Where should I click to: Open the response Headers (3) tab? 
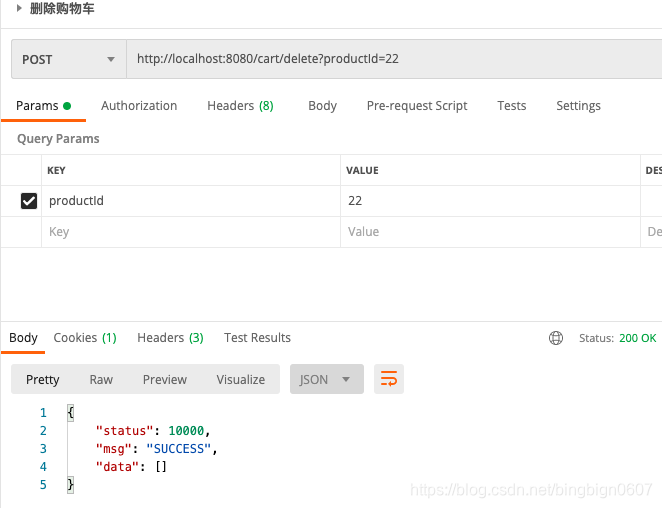click(170, 338)
